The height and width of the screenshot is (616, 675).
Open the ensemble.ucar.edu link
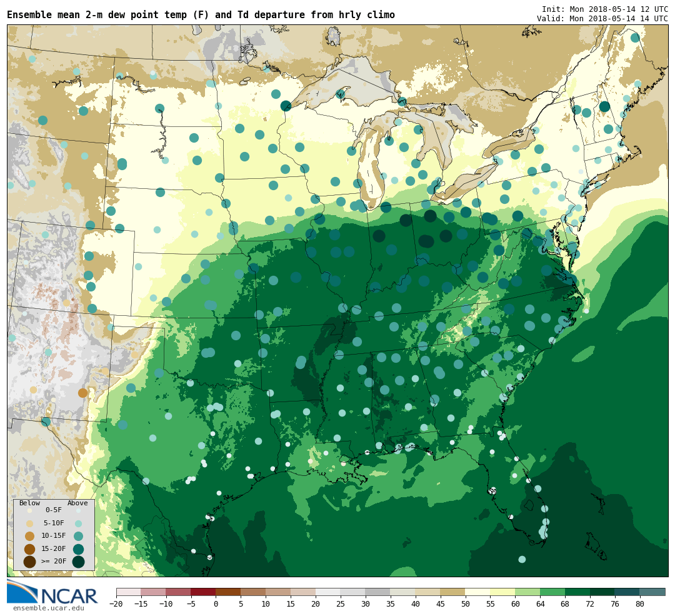[48, 608]
